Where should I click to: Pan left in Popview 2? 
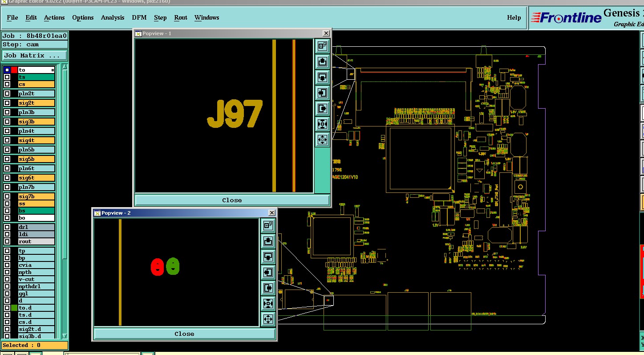click(268, 272)
